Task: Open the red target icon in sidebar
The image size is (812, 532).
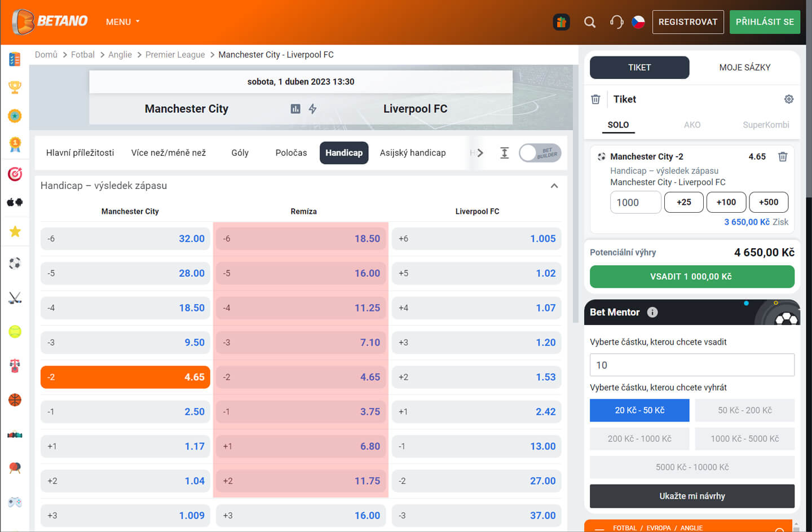Action: (15, 174)
